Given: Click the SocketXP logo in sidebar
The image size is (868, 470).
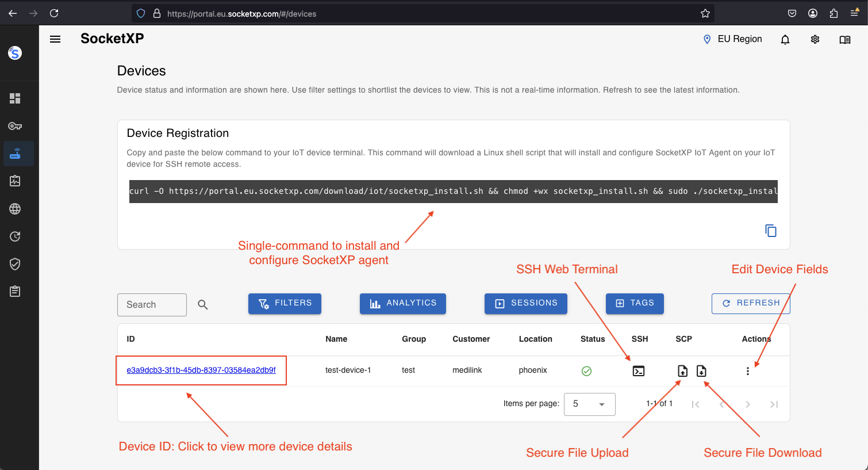Looking at the screenshot, I should point(15,54).
